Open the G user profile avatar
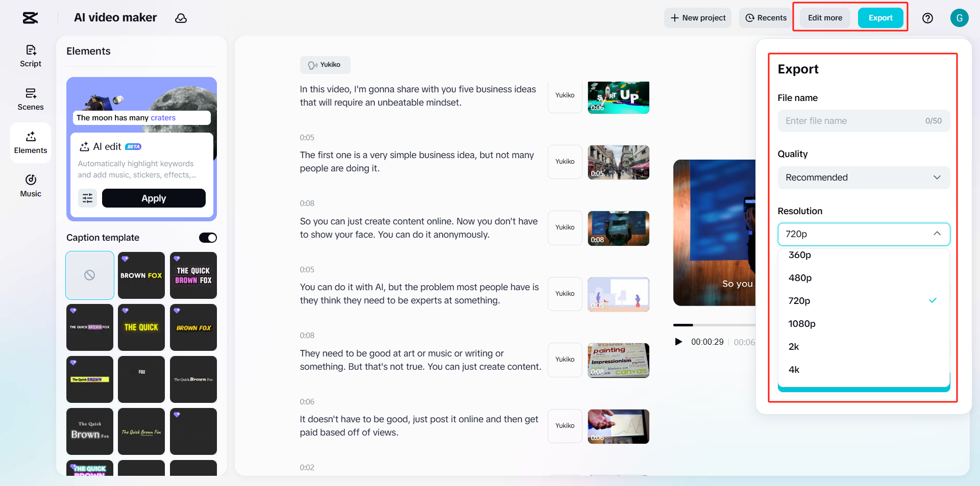Image resolution: width=980 pixels, height=486 pixels. [x=959, y=18]
